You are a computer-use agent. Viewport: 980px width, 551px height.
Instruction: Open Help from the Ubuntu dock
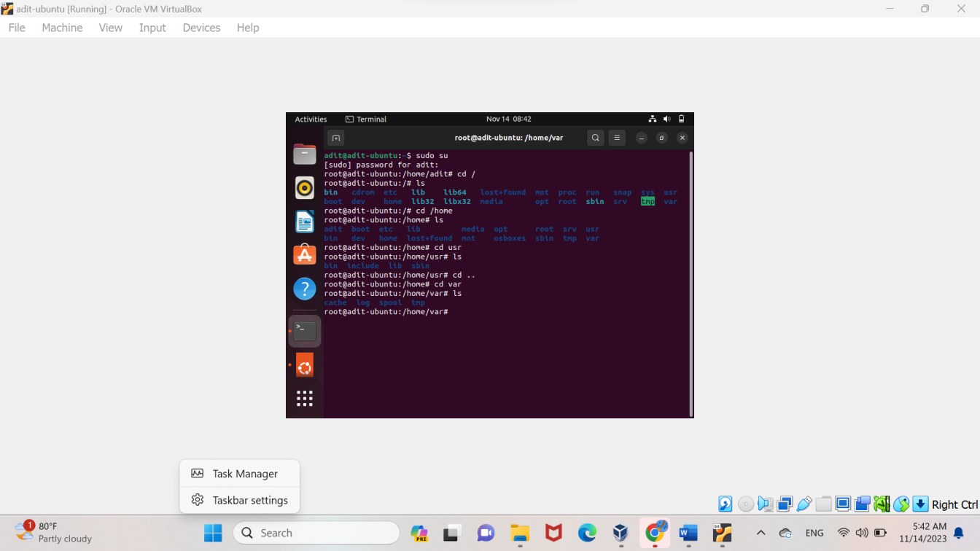point(305,289)
